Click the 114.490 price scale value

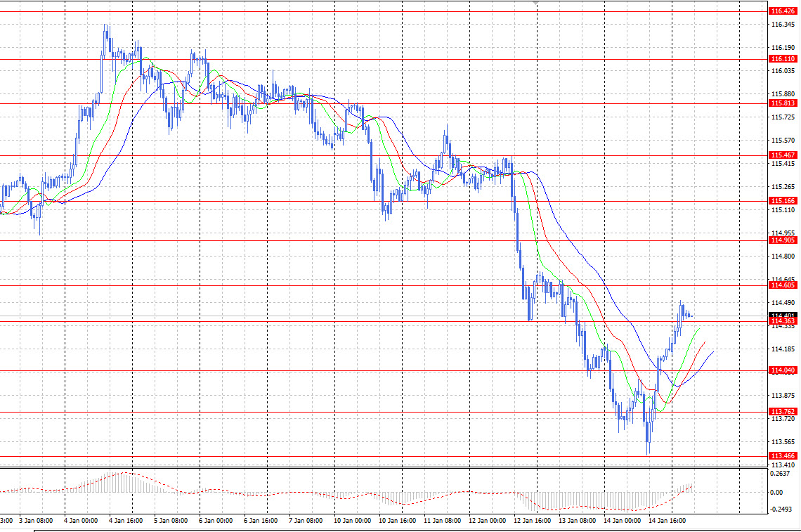783,303
